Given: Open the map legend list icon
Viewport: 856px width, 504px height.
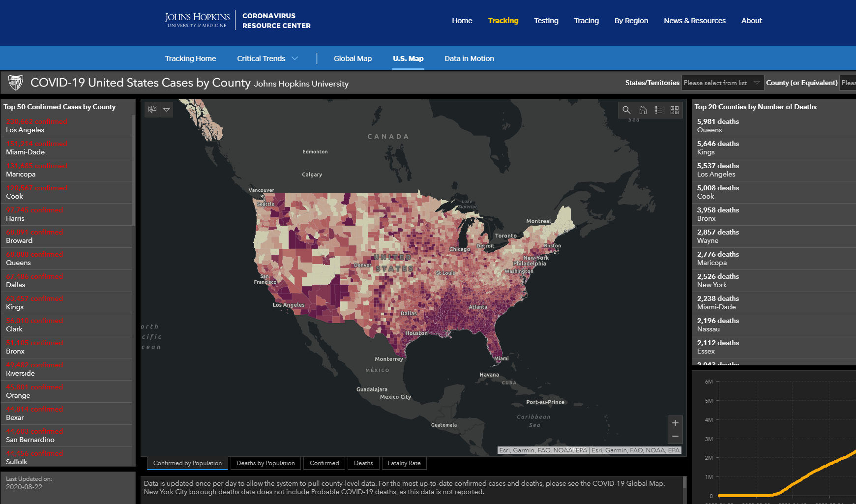Looking at the screenshot, I should tap(659, 110).
